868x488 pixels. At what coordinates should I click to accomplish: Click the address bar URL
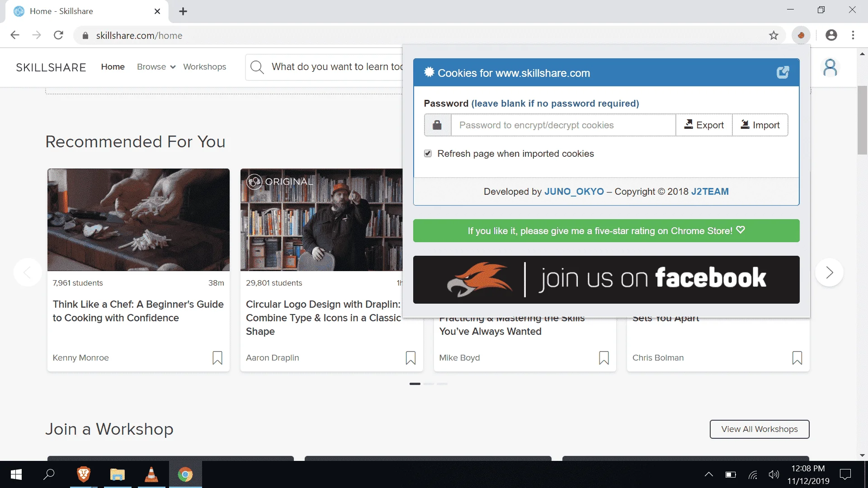tap(139, 36)
